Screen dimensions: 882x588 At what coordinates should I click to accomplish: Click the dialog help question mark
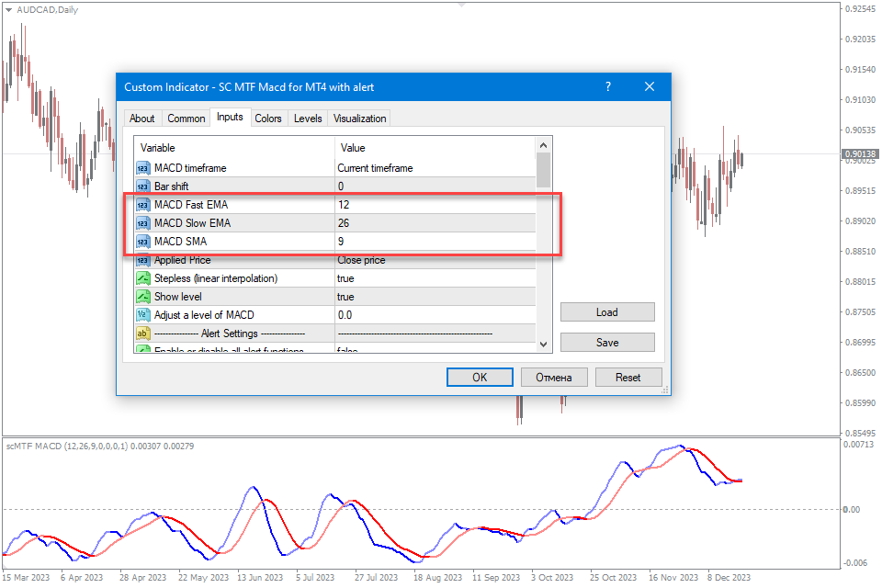(607, 87)
